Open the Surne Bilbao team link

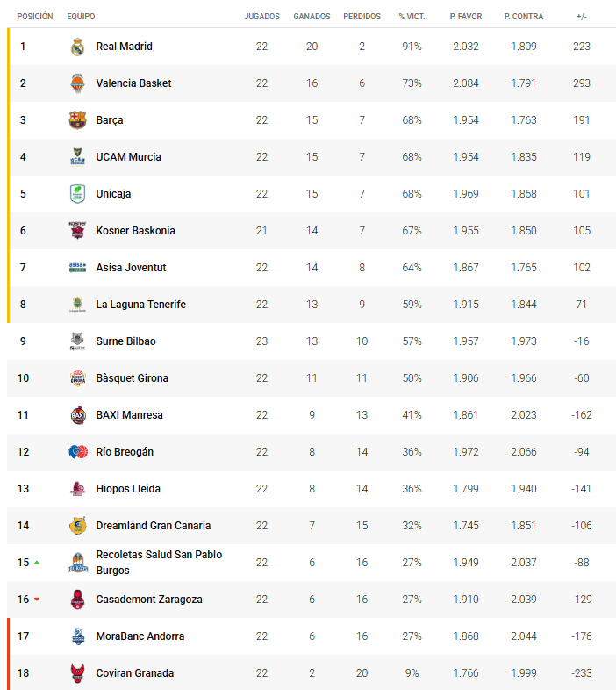[x=125, y=341]
